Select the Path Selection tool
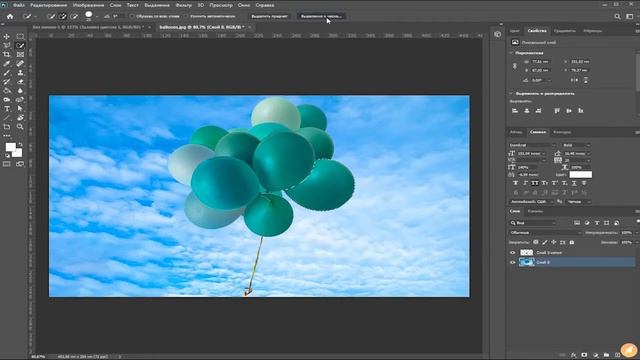This screenshot has width=640, height=360. 20,109
